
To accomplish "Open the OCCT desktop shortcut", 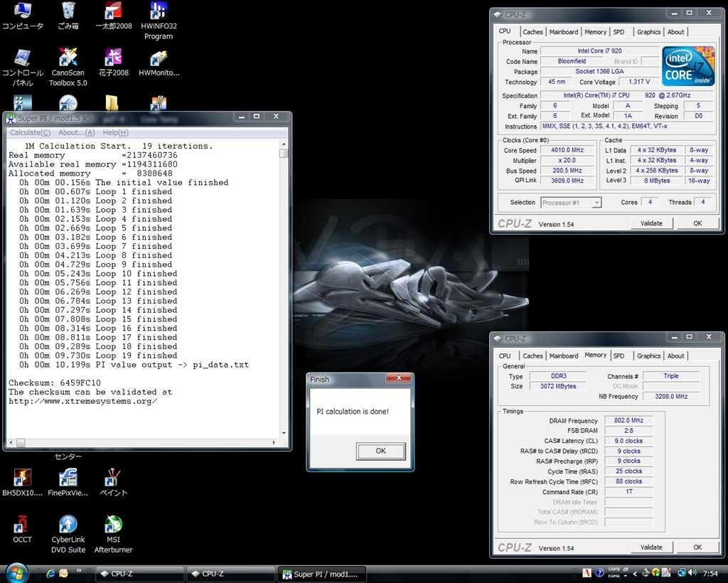I will pyautogui.click(x=22, y=525).
